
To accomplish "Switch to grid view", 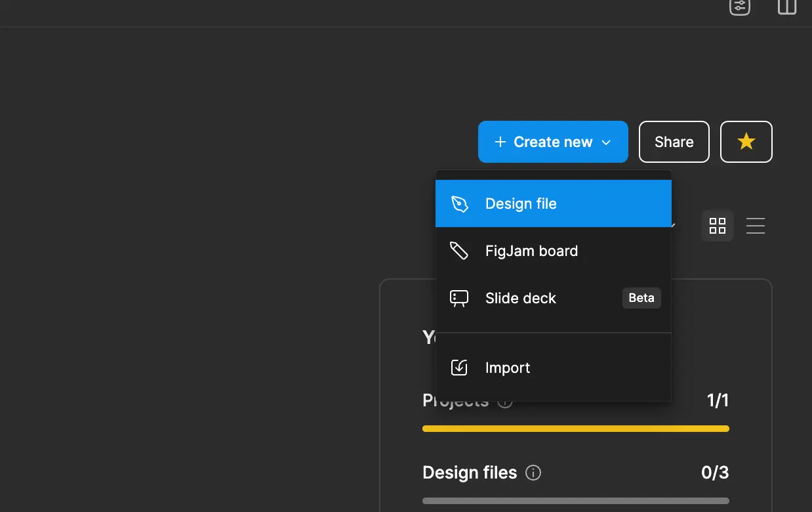I will pos(718,226).
